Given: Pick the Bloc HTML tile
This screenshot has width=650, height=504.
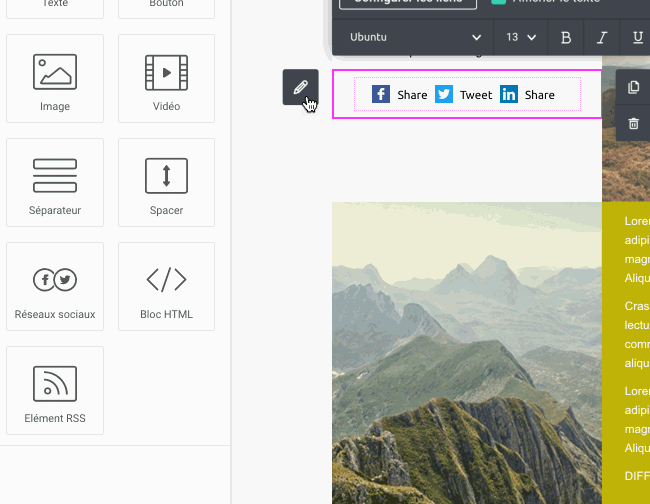Looking at the screenshot, I should 166,286.
